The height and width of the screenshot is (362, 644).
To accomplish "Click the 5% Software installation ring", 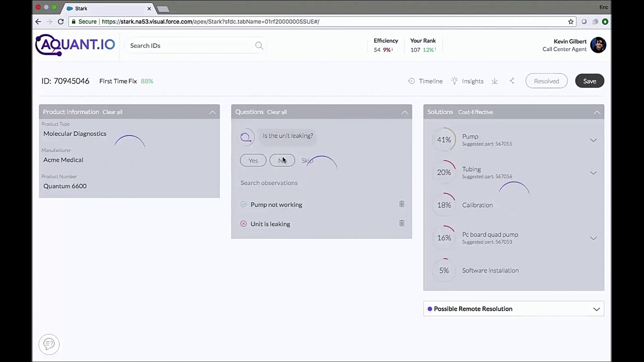I will [x=444, y=270].
